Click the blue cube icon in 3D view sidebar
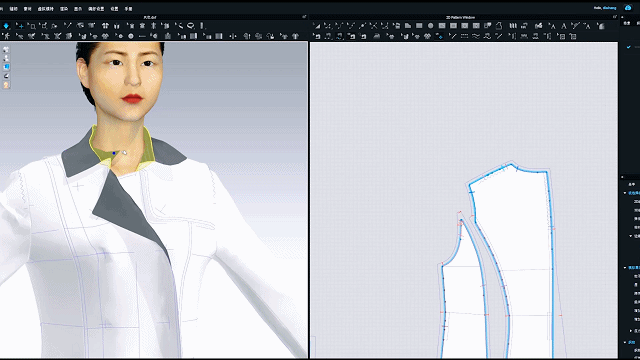The width and height of the screenshot is (640, 360). pos(7,67)
